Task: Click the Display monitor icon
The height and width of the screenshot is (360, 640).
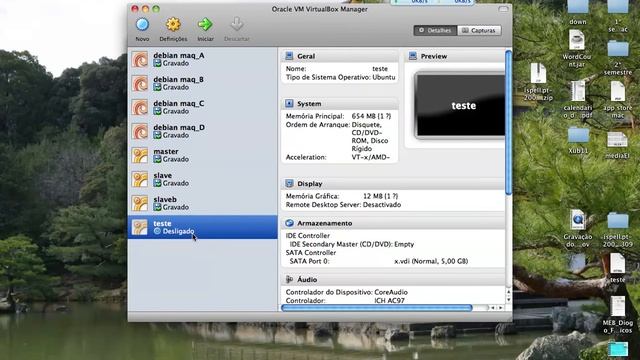Action: [289, 184]
